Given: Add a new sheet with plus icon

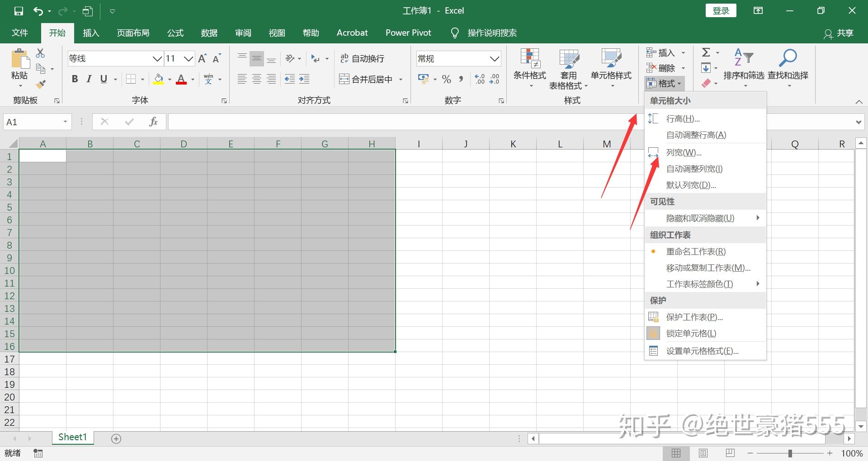Looking at the screenshot, I should 116,439.
